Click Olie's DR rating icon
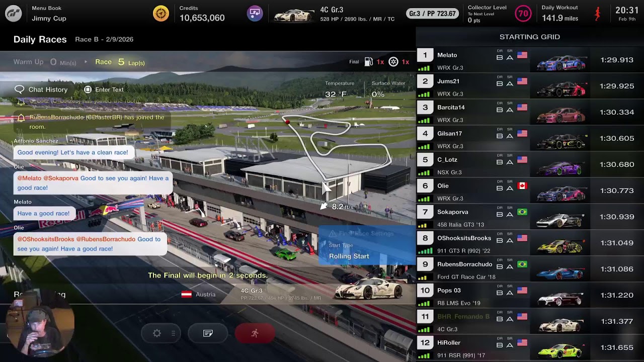This screenshot has width=644, height=362. (500, 188)
